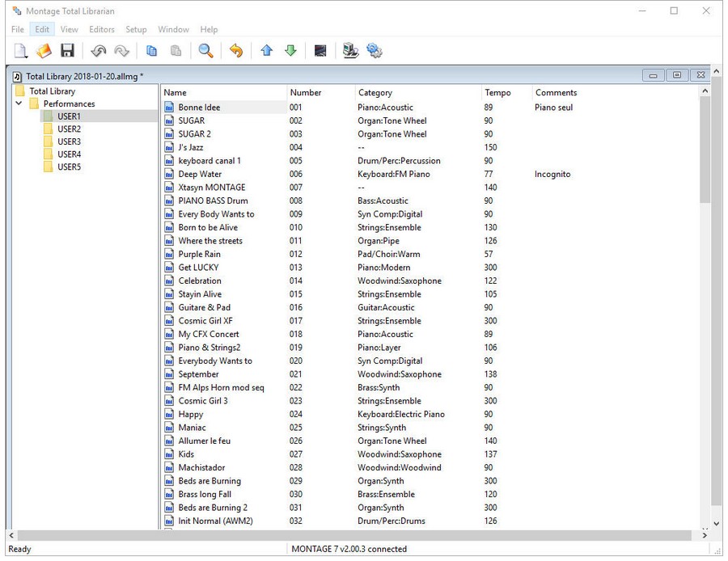Click the Copy icon in toolbar

(x=151, y=51)
